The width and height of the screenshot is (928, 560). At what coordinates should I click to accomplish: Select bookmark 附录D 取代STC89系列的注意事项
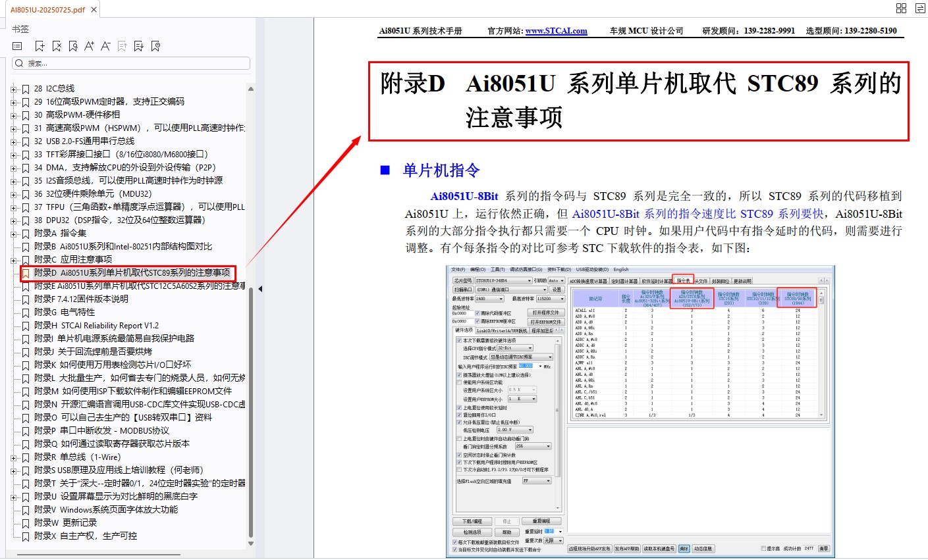pos(132,272)
